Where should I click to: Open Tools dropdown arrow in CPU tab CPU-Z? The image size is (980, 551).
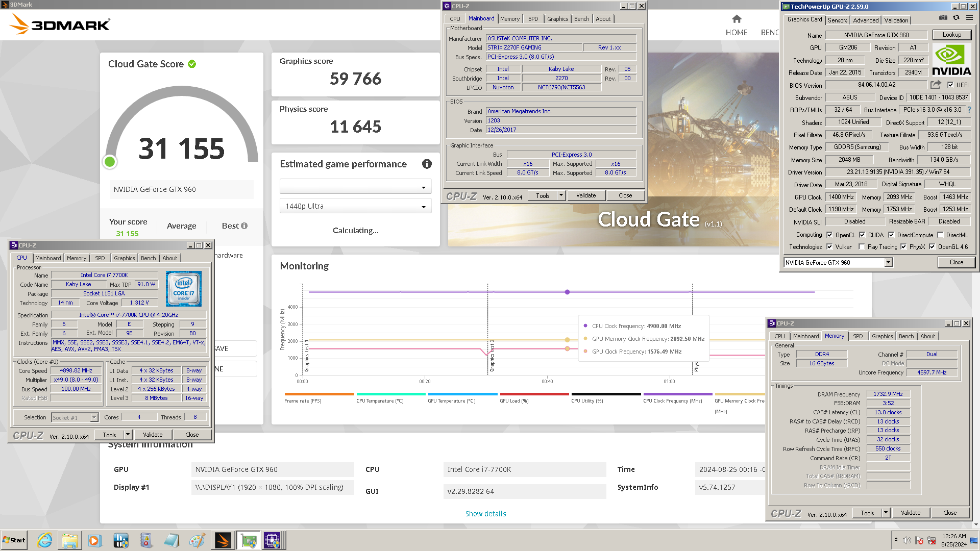click(x=128, y=435)
